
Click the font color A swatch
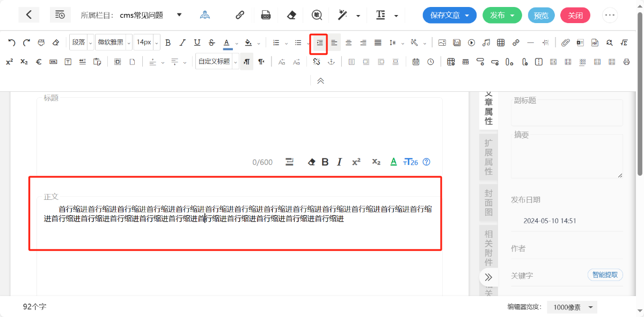(x=227, y=43)
